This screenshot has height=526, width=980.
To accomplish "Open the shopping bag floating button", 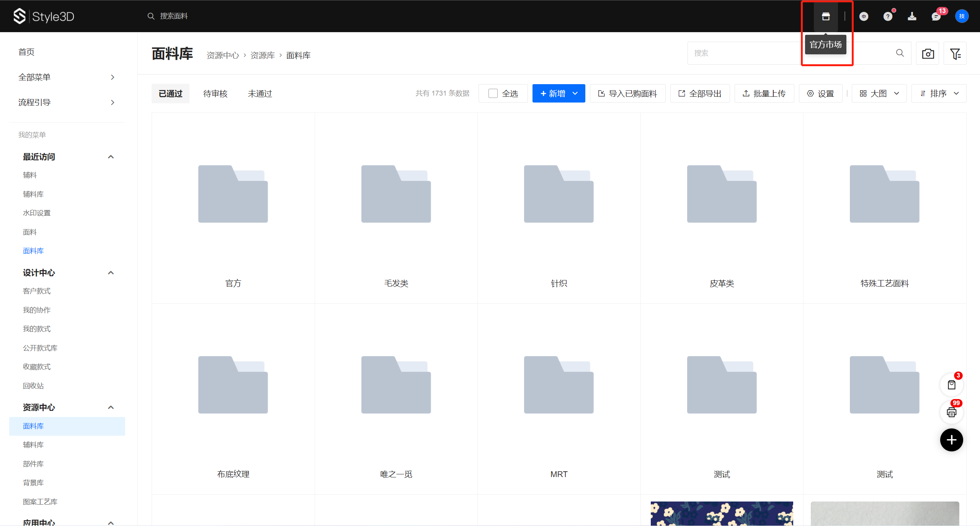I will (951, 385).
